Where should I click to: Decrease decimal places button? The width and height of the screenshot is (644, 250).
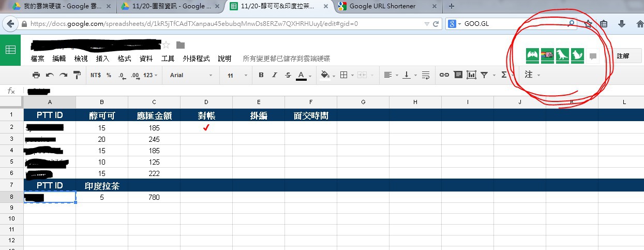tap(122, 75)
